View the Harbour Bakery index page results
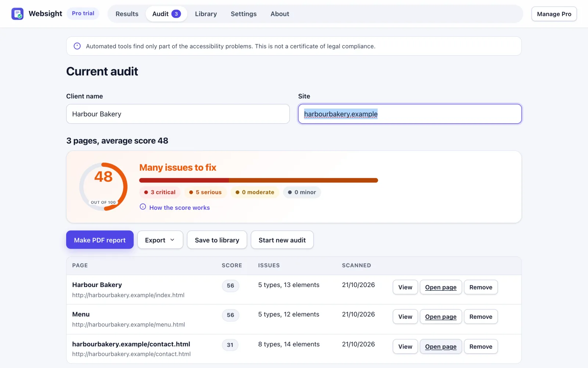This screenshot has height=368, width=588. click(x=405, y=287)
